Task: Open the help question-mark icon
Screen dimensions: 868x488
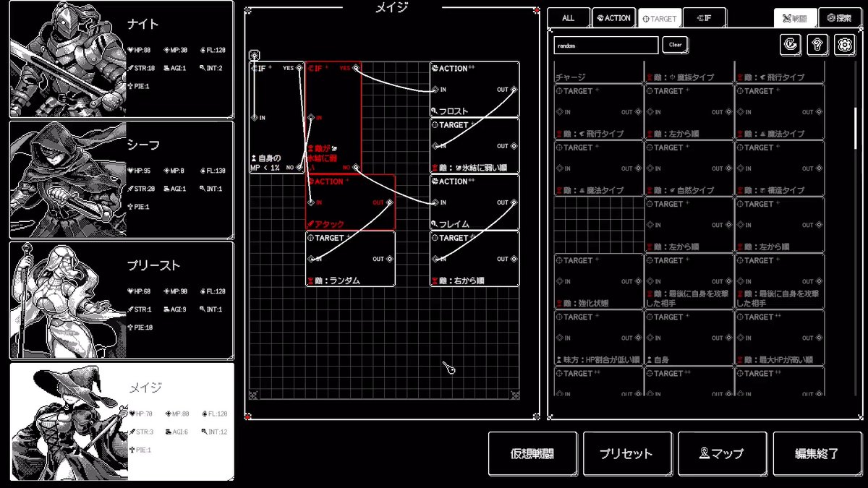Action: pos(817,45)
